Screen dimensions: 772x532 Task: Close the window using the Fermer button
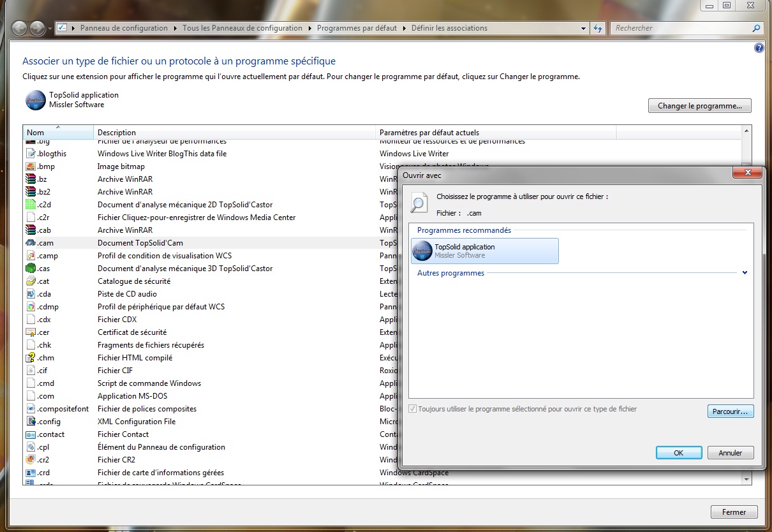[734, 512]
